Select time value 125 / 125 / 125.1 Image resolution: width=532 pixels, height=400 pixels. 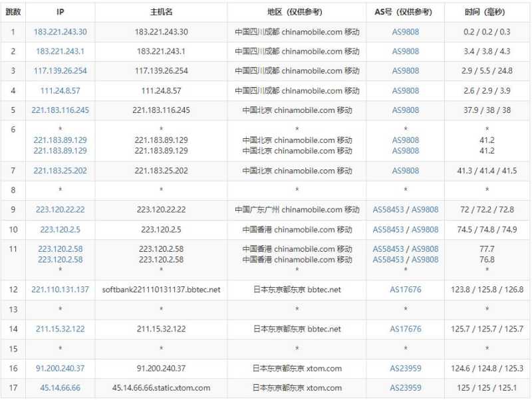(x=487, y=388)
